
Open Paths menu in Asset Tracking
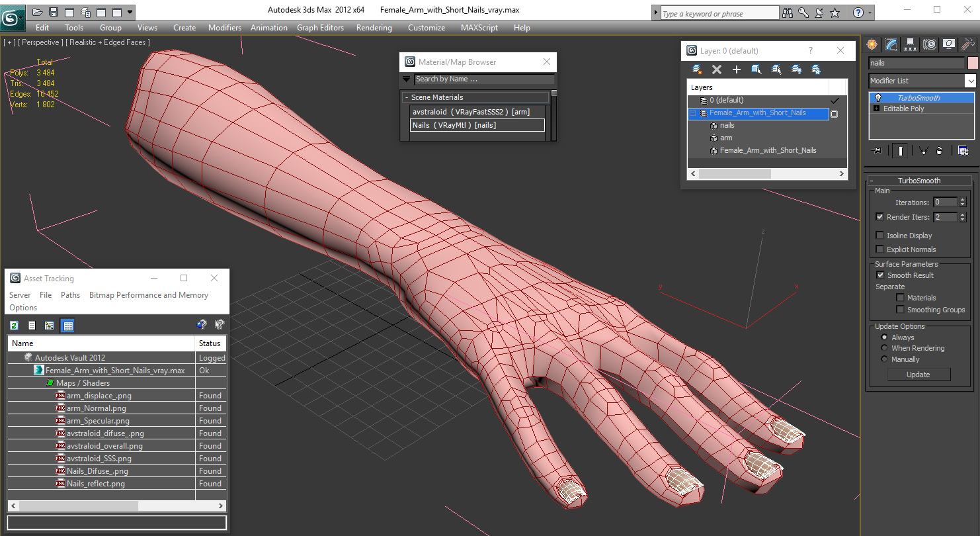[x=70, y=295]
